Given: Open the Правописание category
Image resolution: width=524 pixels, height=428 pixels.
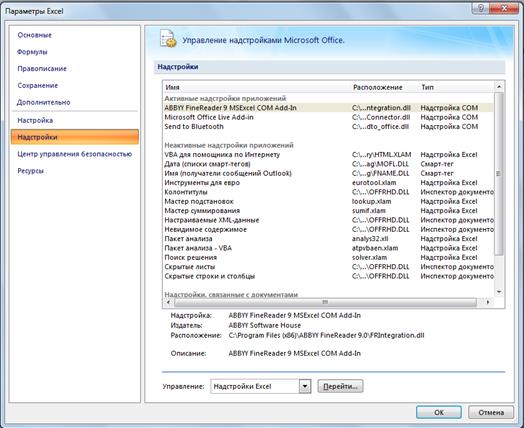Looking at the screenshot, I should pos(42,68).
